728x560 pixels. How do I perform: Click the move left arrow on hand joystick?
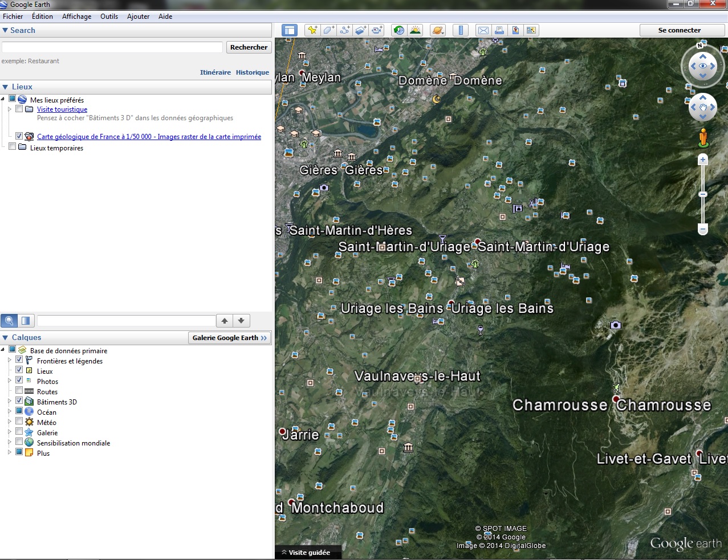click(x=693, y=107)
